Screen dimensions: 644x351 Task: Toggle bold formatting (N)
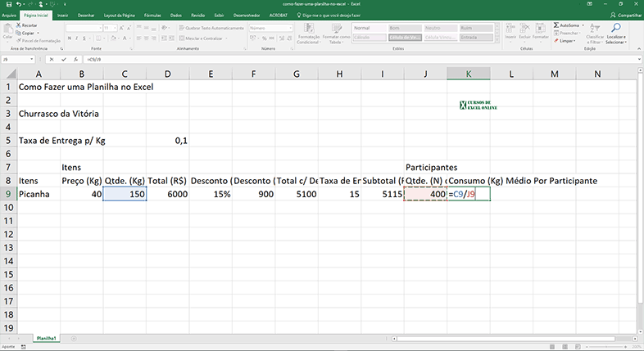tap(70, 38)
